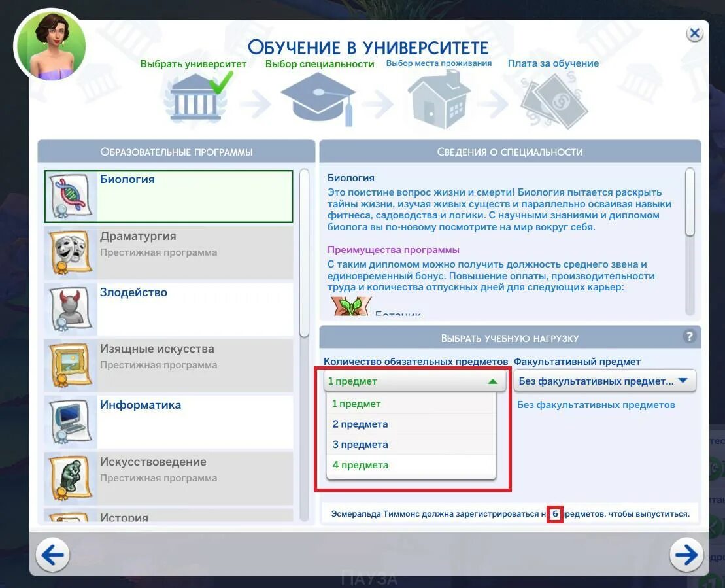Click the Изящные искусства painting icon
The width and height of the screenshot is (725, 588).
click(71, 366)
